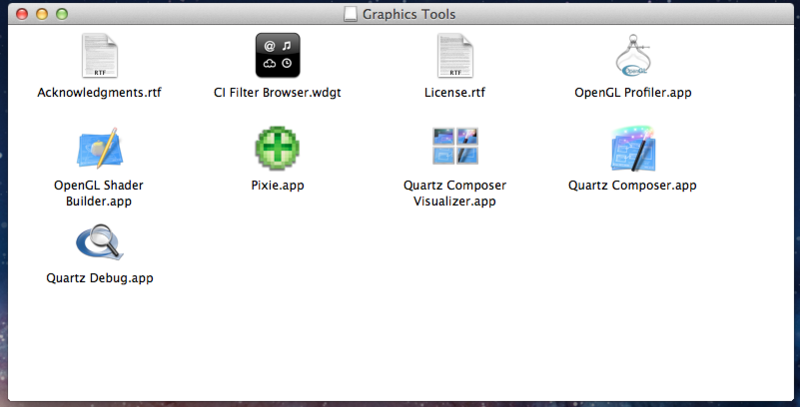
Task: Click the 'Quartz Debug.app' file name
Action: pos(99,278)
